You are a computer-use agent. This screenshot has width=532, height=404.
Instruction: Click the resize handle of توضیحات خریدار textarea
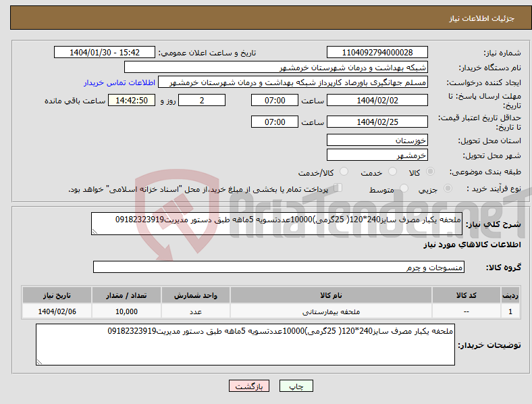click(x=39, y=362)
